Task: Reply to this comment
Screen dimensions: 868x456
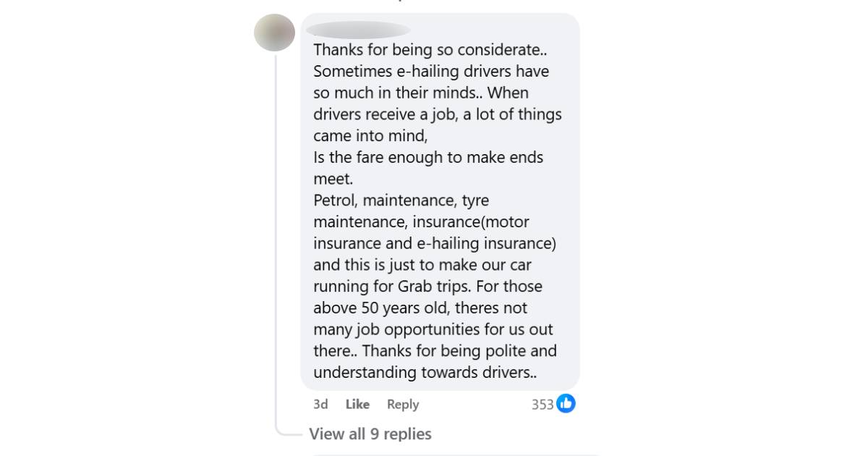Action: click(x=403, y=405)
